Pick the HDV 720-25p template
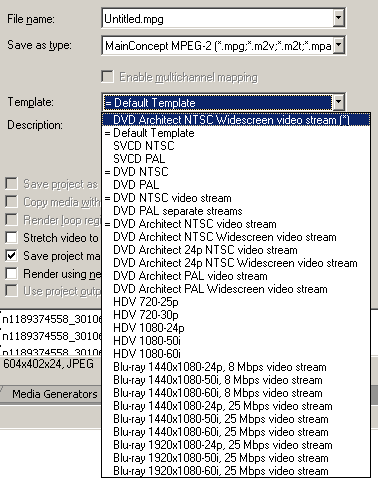The image size is (378, 480). (236, 302)
